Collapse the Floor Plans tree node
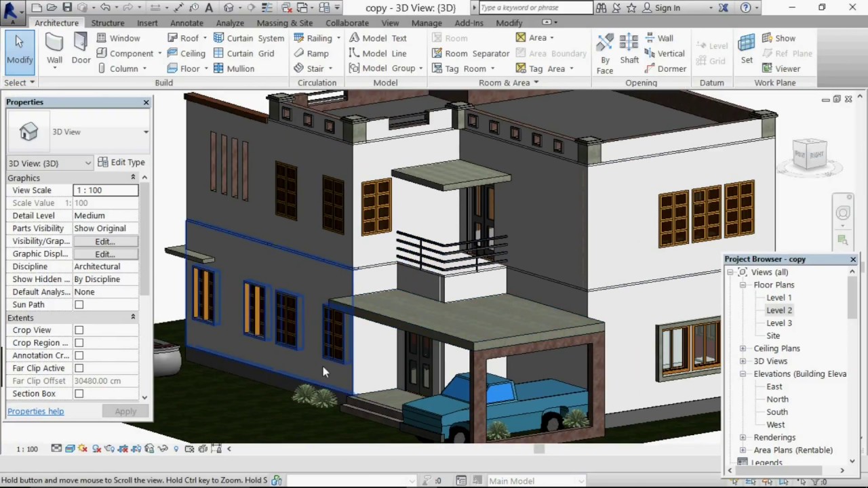Viewport: 868px width, 488px height. 743,285
